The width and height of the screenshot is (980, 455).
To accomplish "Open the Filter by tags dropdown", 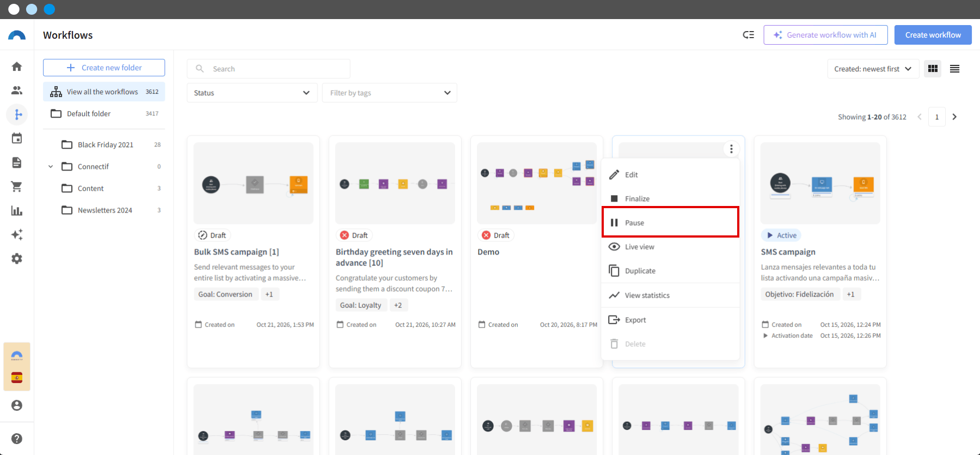I will point(390,93).
